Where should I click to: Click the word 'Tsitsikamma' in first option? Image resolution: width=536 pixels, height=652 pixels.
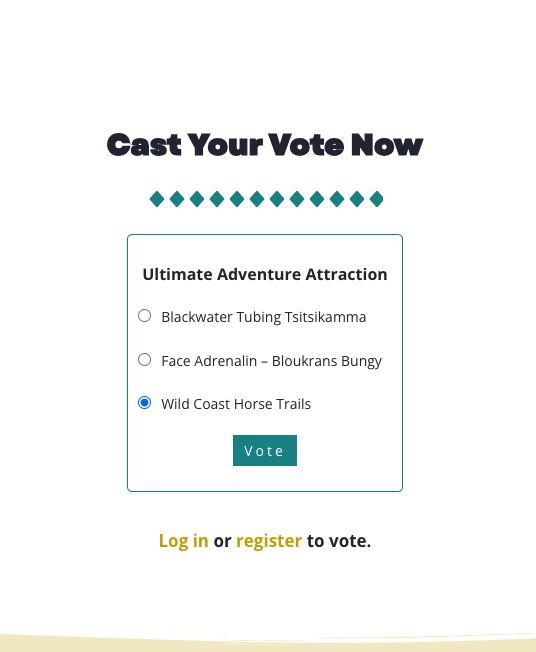[x=326, y=317]
